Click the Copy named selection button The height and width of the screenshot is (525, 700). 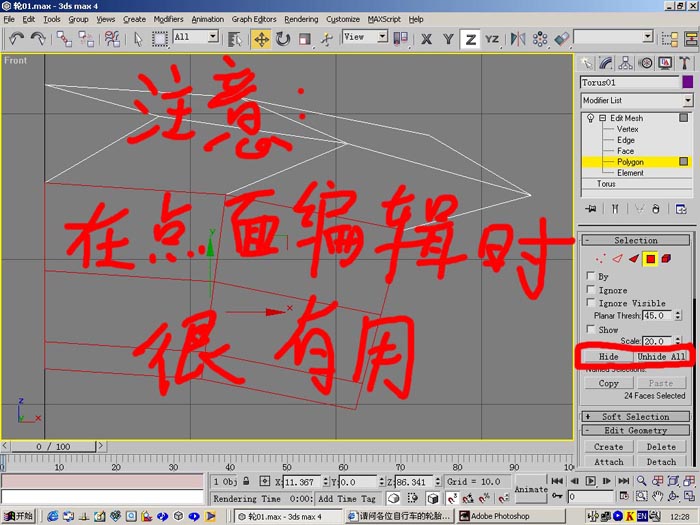point(608,383)
